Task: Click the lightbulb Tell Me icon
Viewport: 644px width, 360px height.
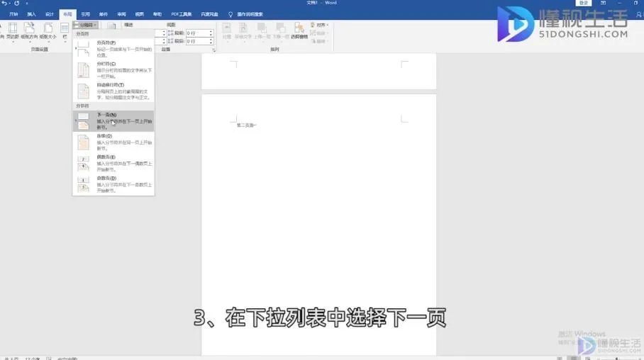Action: coord(231,14)
